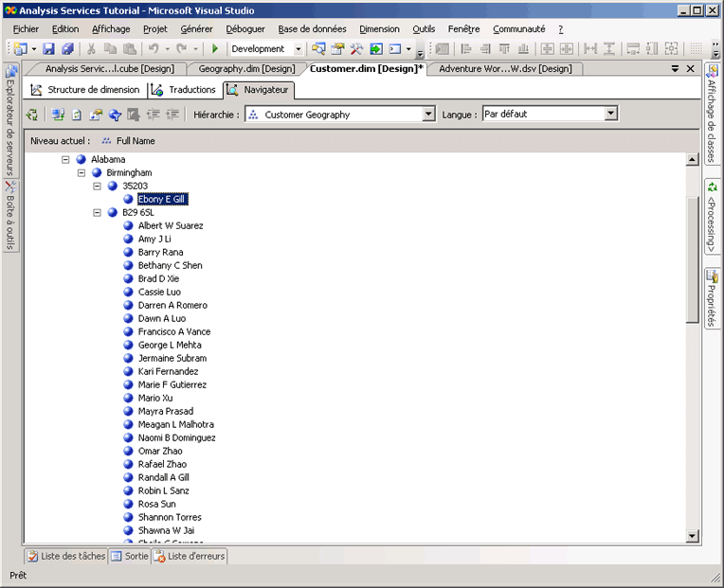
Task: Open the Processing side tab
Action: 713,216
